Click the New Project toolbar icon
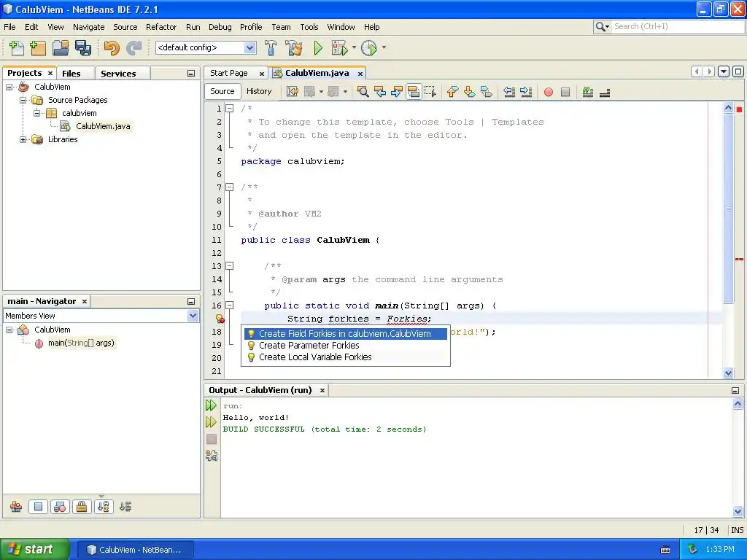747x560 pixels. [x=38, y=47]
